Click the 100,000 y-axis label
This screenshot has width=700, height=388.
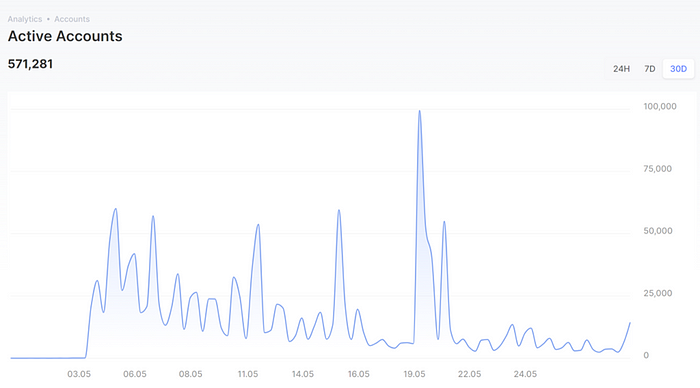pos(660,106)
